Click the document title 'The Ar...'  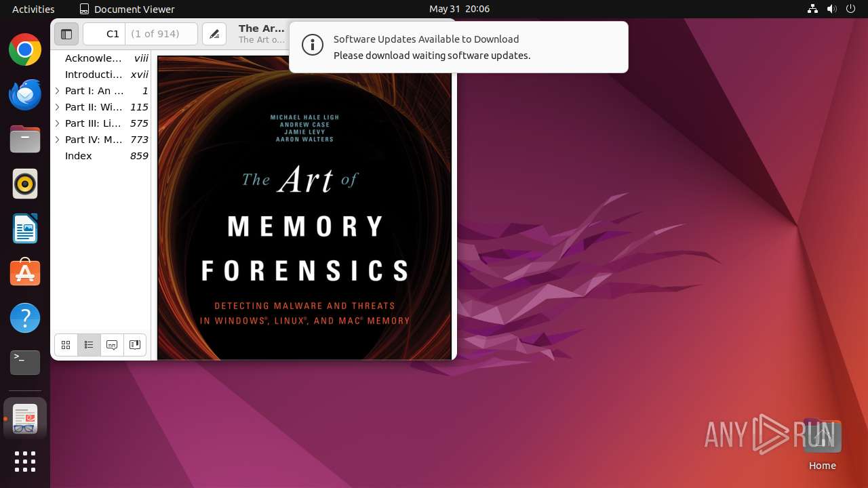[x=262, y=28]
